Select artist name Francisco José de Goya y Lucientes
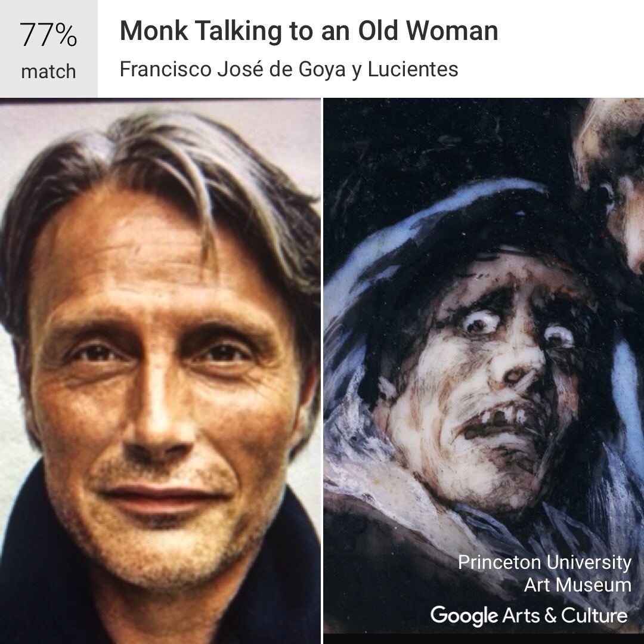 tap(289, 69)
